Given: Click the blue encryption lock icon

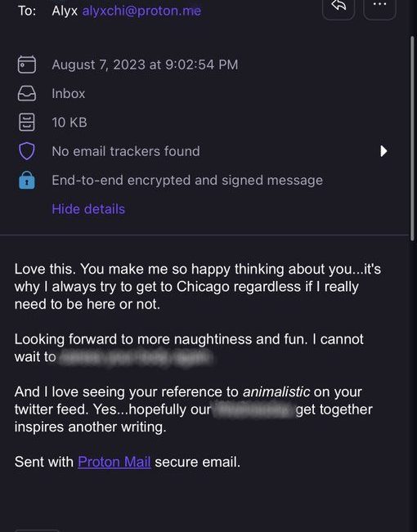Looking at the screenshot, I should point(26,180).
